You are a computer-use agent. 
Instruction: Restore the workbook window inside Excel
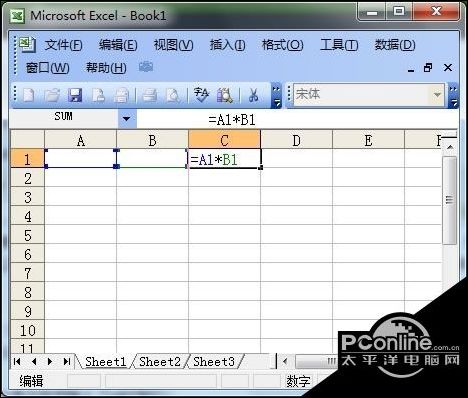(428, 68)
